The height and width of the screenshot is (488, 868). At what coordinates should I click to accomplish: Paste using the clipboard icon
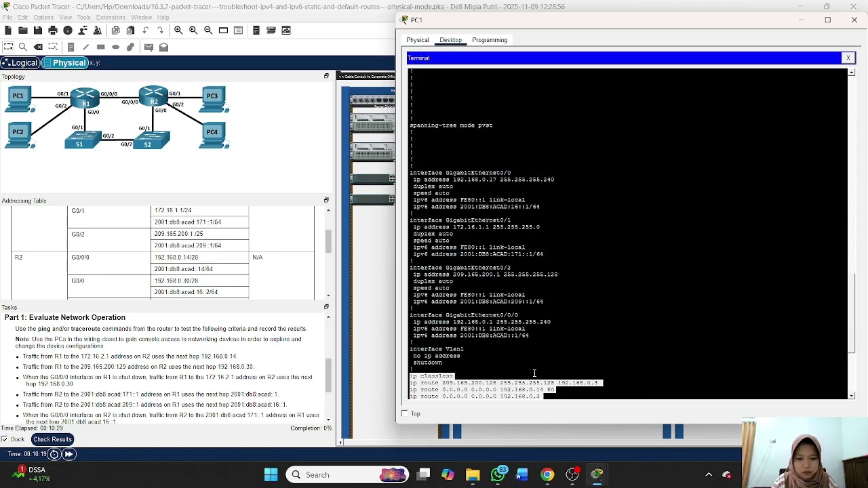point(131,30)
